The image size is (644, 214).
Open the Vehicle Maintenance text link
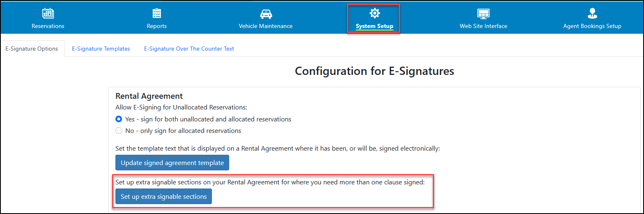tap(266, 26)
